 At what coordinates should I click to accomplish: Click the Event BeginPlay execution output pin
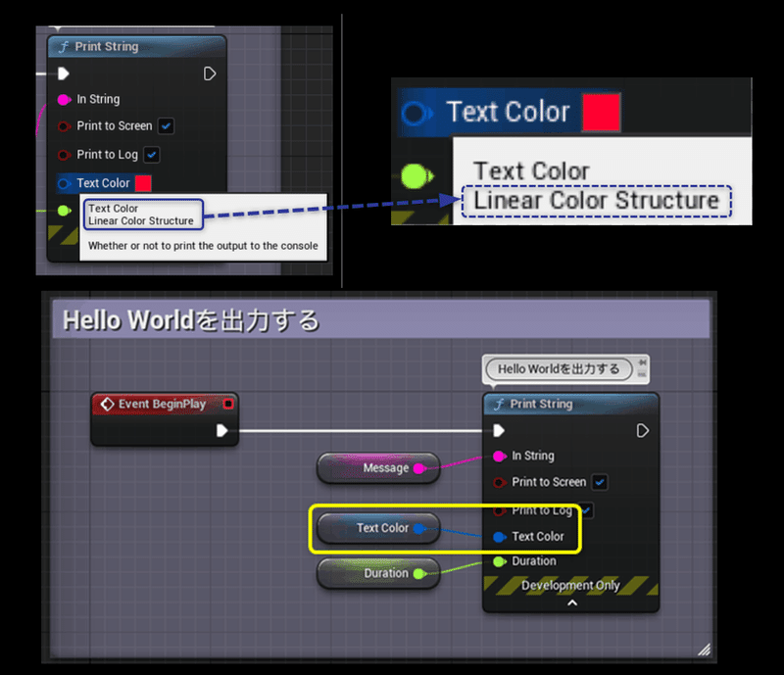[222, 430]
